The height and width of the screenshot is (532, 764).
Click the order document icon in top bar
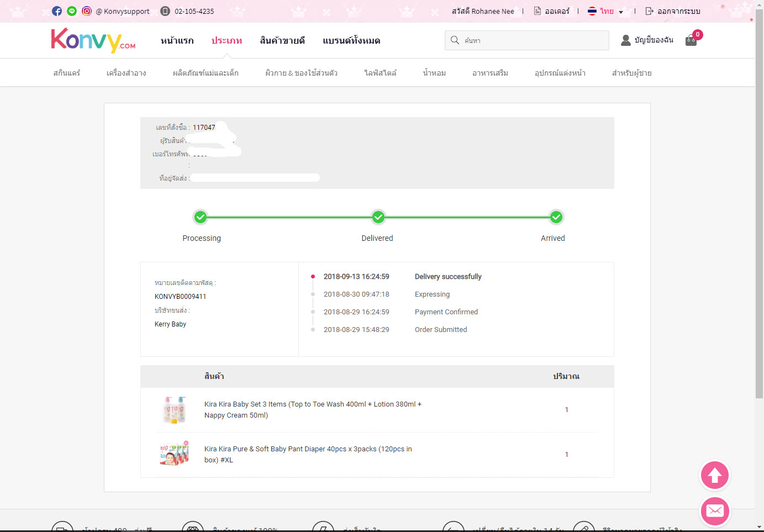(x=538, y=11)
